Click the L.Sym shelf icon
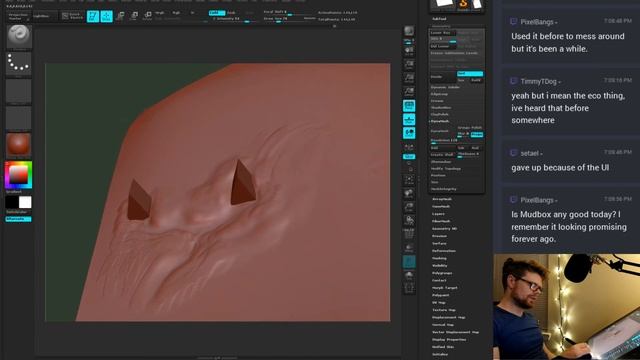640x360 pixels. point(409,147)
